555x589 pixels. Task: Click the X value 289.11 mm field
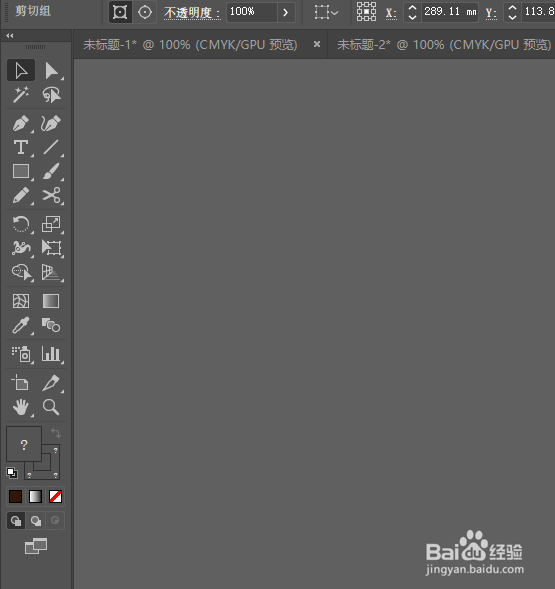(450, 12)
